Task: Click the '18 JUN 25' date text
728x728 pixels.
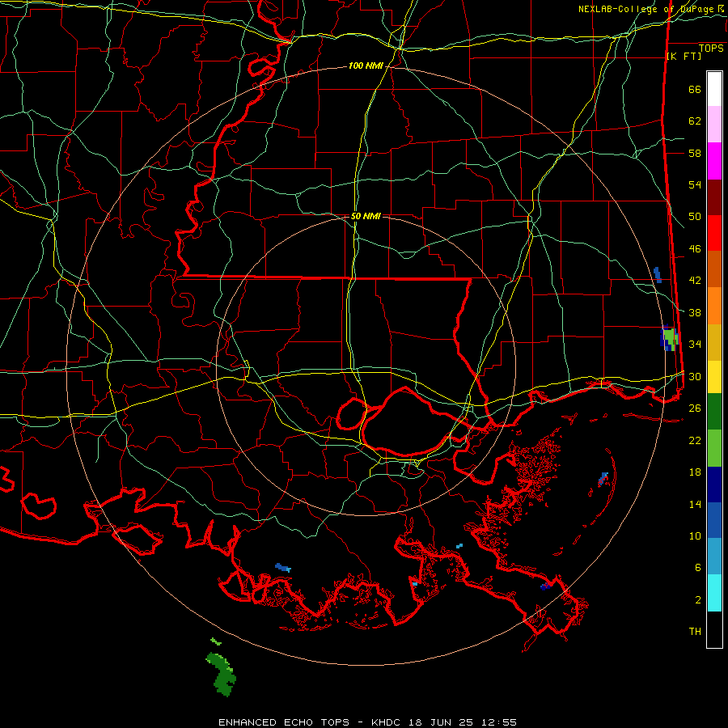Action: [441, 722]
